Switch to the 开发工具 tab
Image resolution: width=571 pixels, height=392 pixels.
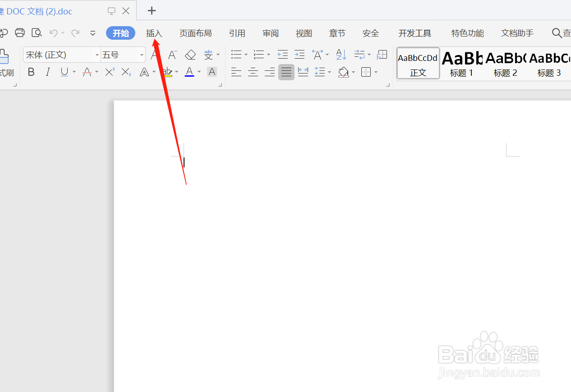(x=415, y=33)
